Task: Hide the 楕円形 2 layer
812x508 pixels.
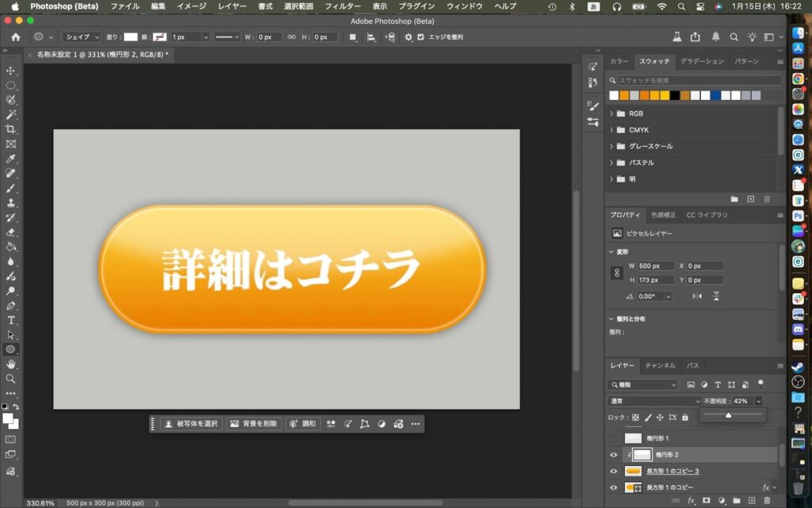Action: pyautogui.click(x=613, y=455)
